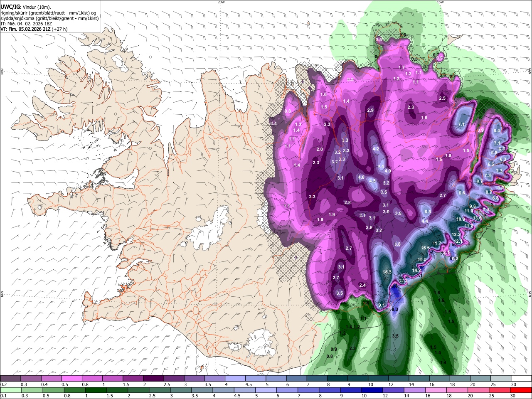Click the 3.6 value on the map

(398, 214)
